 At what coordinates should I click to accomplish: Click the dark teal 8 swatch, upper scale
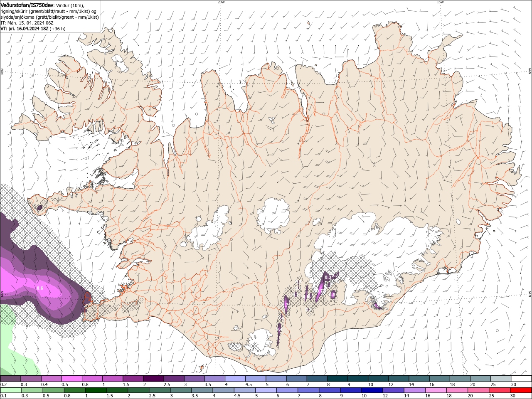(x=337, y=379)
